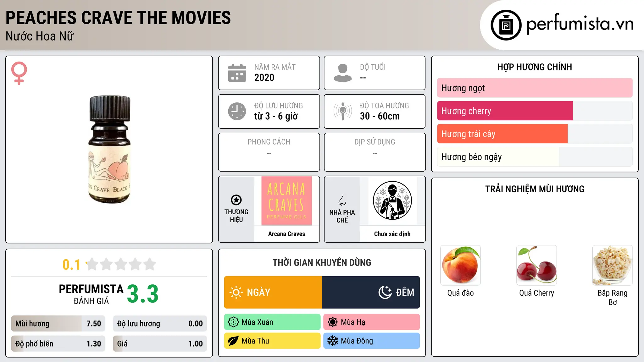Select the Mùa Xuân season tag
The width and height of the screenshot is (644, 362).
click(x=272, y=322)
